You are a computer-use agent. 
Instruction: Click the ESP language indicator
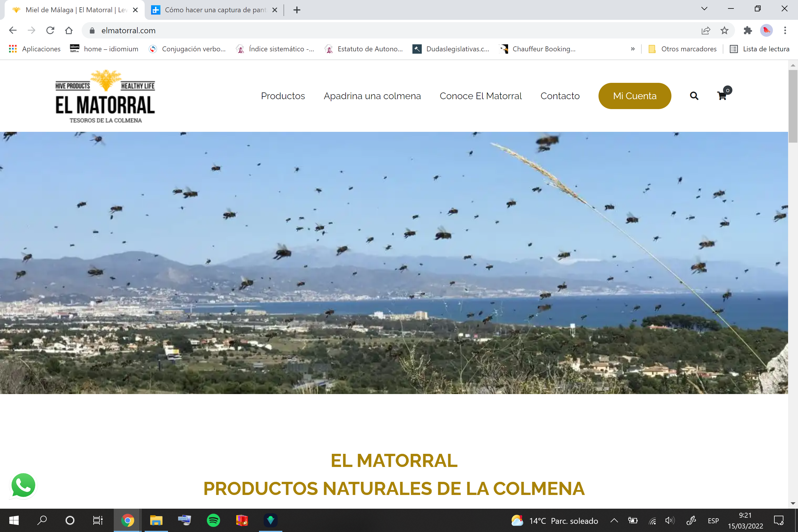[x=713, y=520]
